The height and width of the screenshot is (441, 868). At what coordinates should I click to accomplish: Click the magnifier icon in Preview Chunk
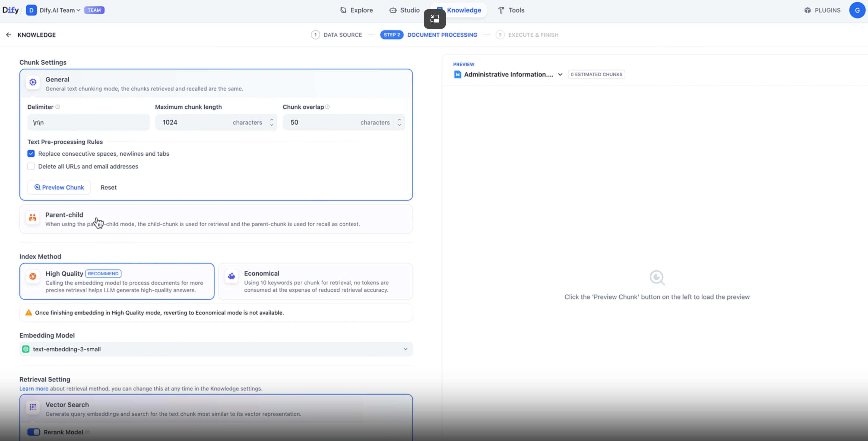pyautogui.click(x=37, y=187)
